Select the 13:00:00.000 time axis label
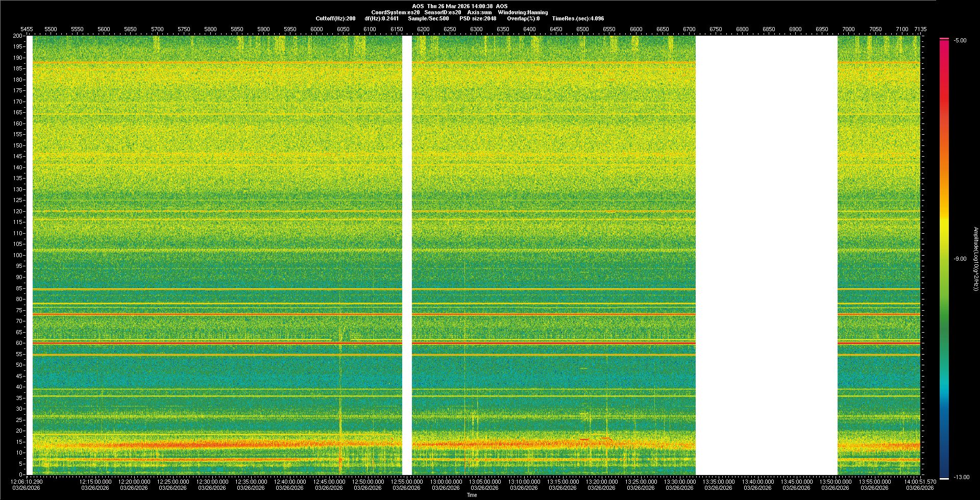980x500 pixels. tap(446, 482)
